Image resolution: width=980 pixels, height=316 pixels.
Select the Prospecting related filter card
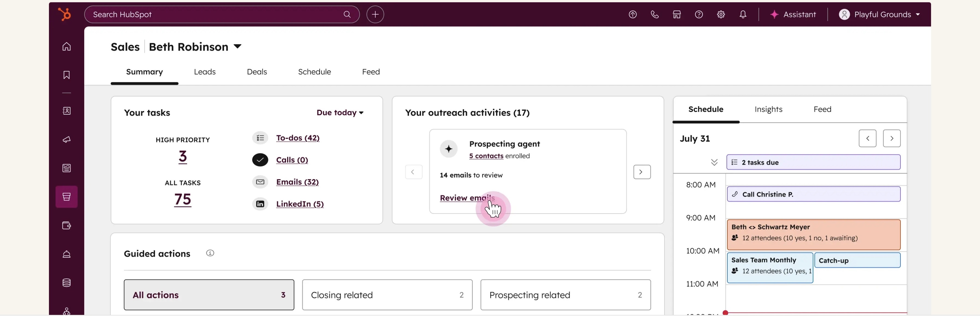[x=565, y=295]
